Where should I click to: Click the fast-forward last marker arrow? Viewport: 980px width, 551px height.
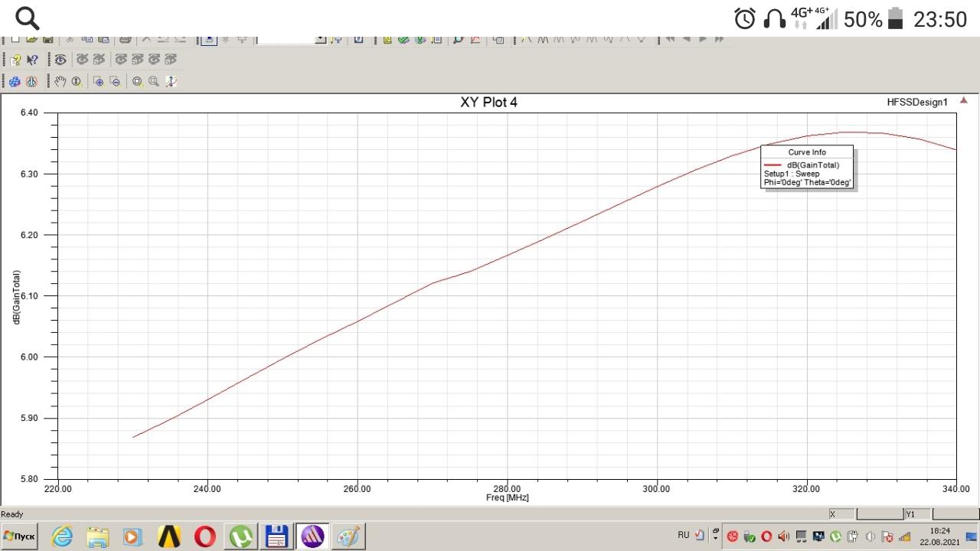(x=720, y=39)
